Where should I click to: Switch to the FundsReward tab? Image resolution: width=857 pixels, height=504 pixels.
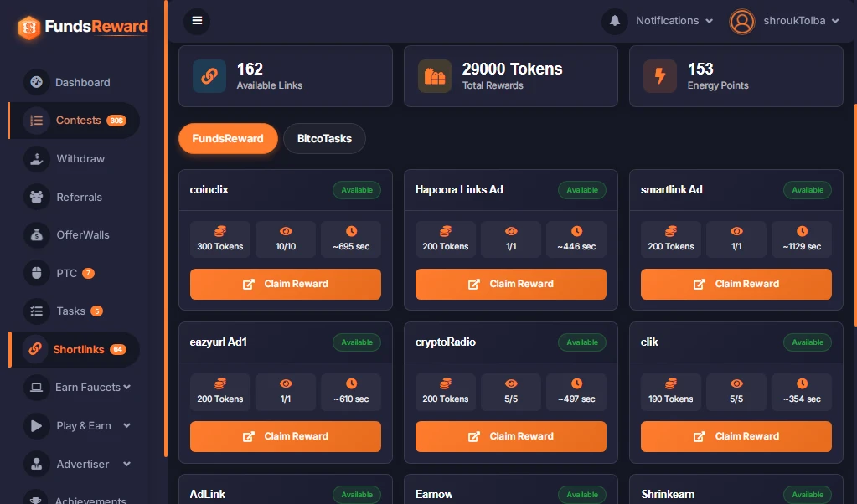228,139
